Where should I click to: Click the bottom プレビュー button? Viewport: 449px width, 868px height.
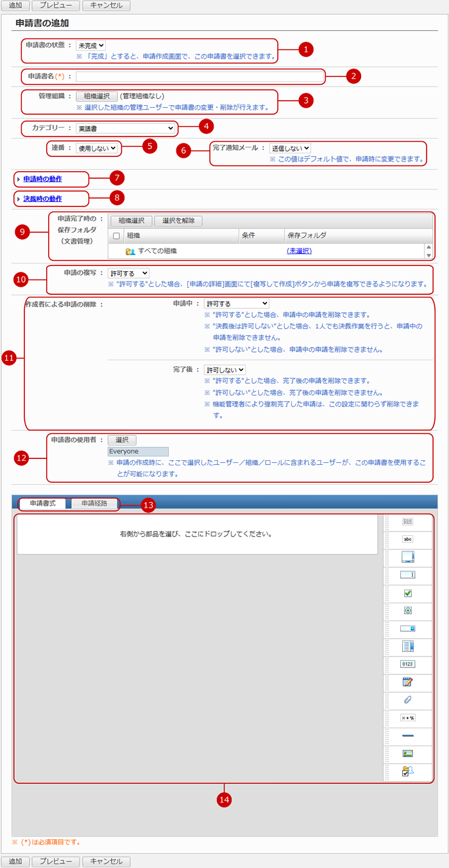click(56, 861)
